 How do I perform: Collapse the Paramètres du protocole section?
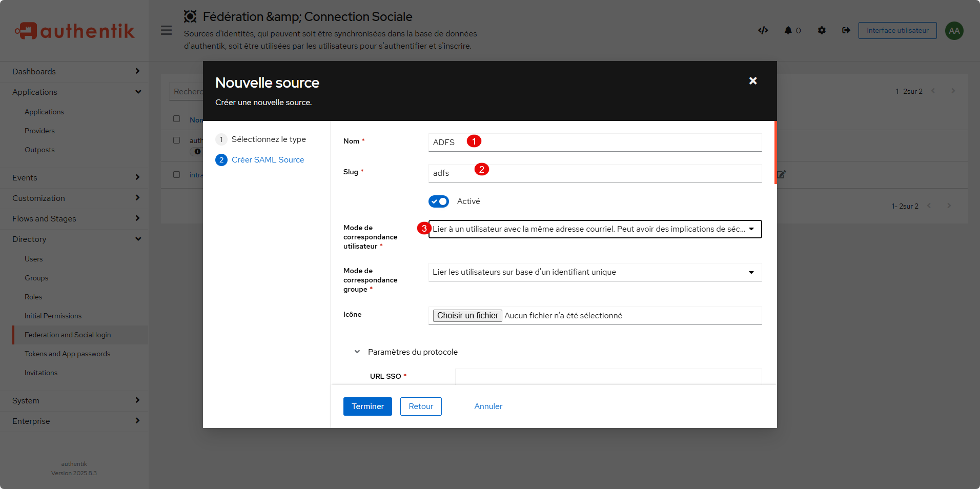click(x=357, y=352)
